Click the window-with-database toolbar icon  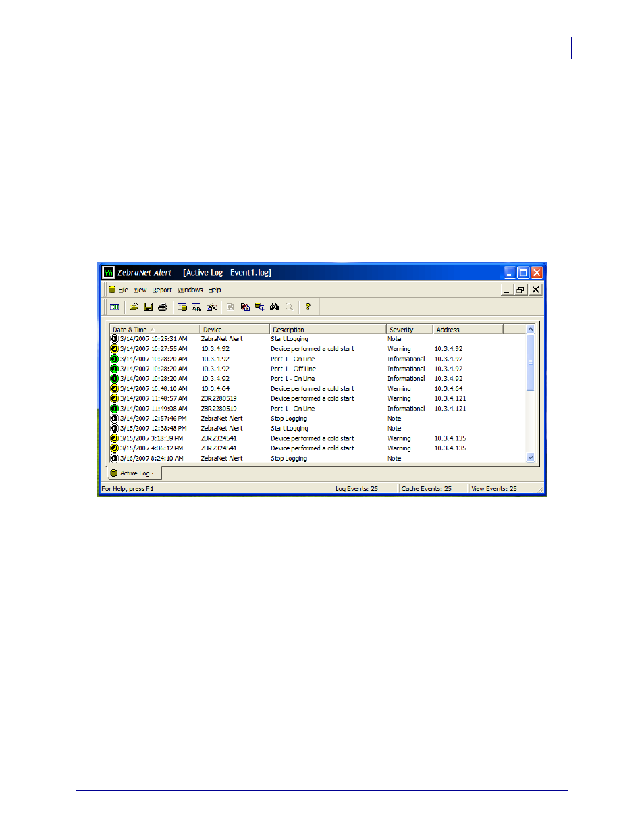pyautogui.click(x=182, y=307)
